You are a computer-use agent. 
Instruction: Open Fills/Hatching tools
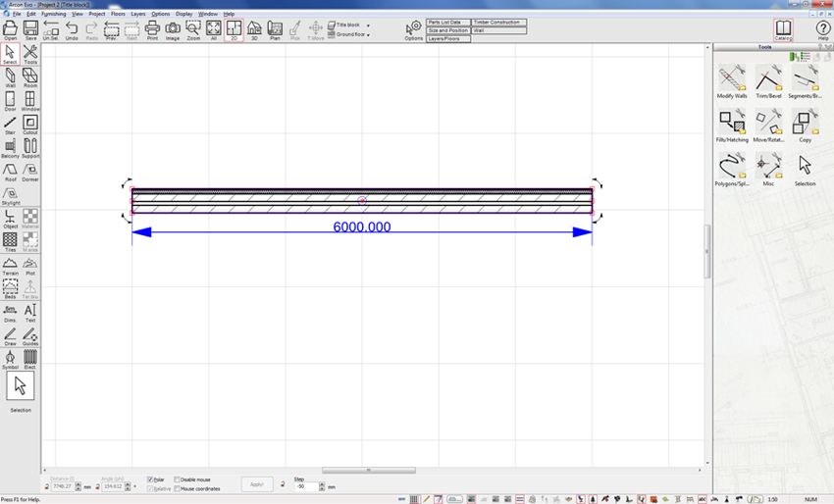tap(732, 126)
